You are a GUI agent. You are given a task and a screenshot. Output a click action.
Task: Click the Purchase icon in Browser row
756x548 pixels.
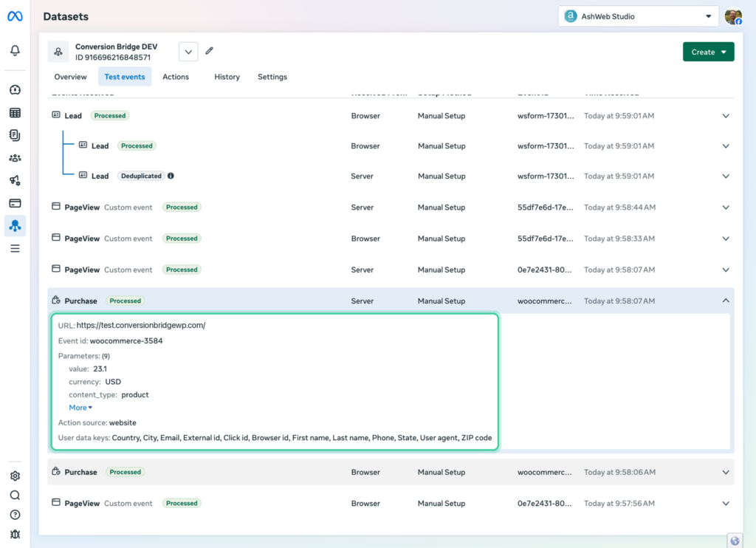click(x=56, y=471)
